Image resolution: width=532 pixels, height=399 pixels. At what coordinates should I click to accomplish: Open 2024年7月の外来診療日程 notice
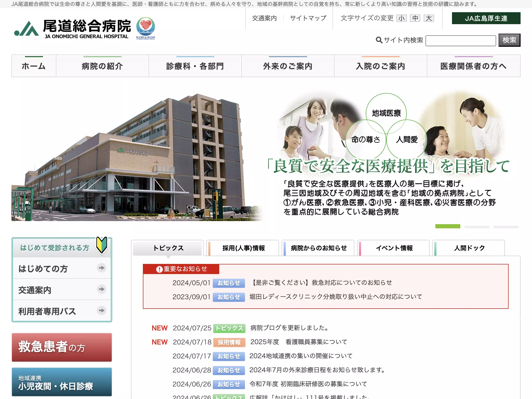(317, 370)
